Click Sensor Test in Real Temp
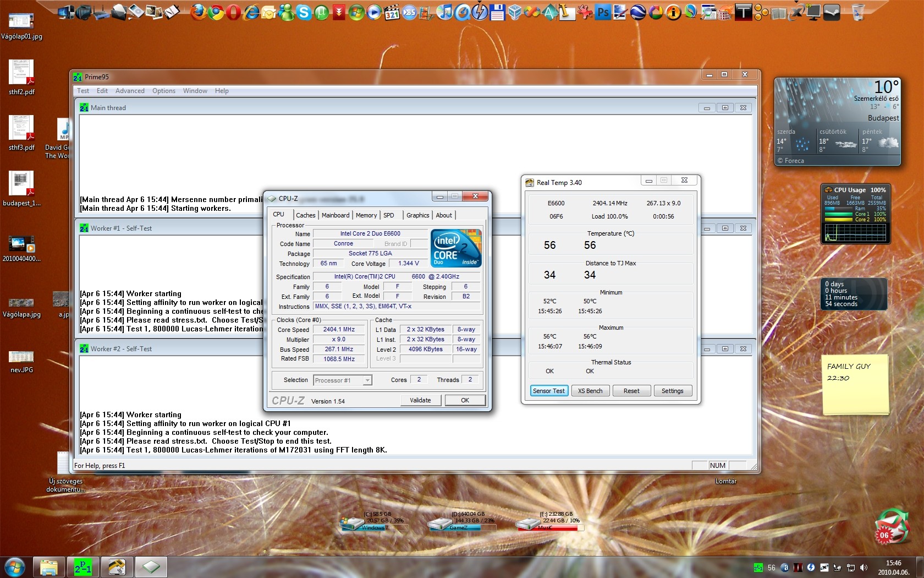The height and width of the screenshot is (578, 924). click(549, 391)
